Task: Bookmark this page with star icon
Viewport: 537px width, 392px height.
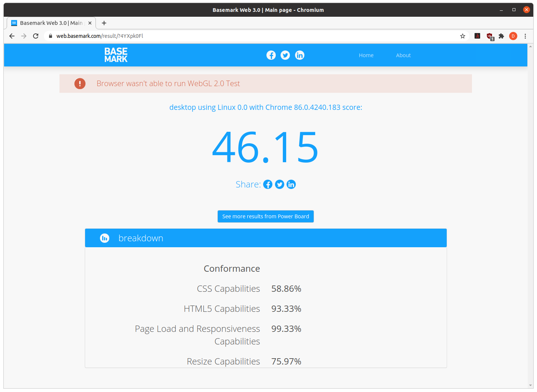Action: (463, 36)
